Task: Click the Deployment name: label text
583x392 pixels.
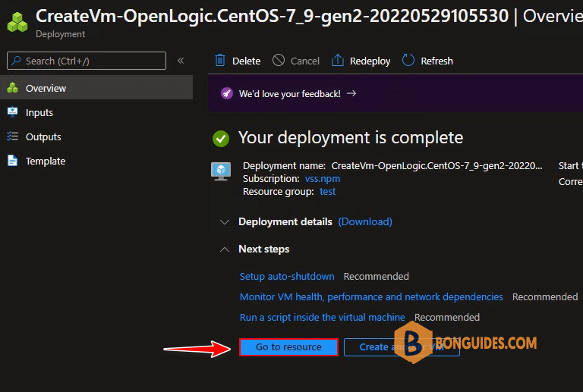Action: tap(284, 166)
